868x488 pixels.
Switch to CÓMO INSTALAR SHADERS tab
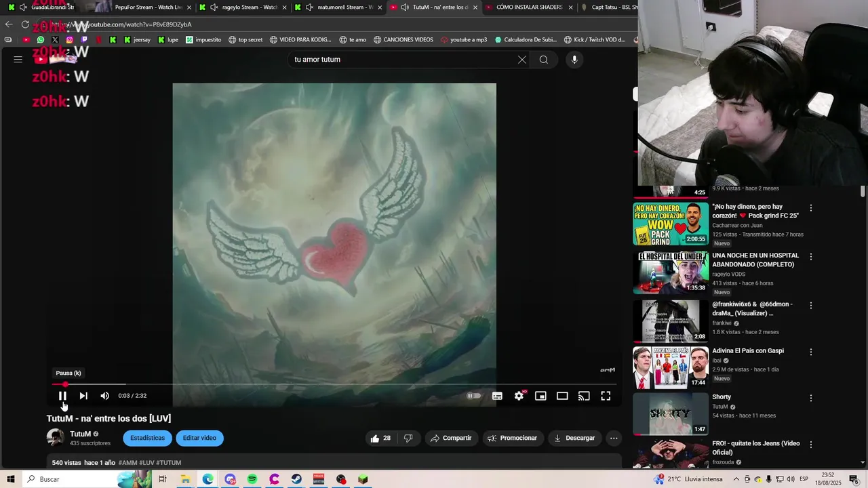click(529, 7)
